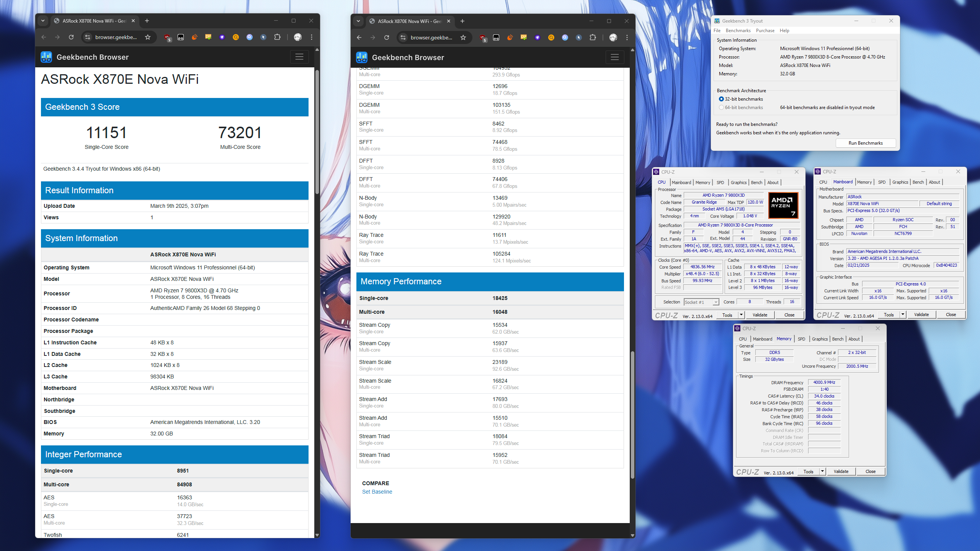Switch to Graphics tab in CPU-Z Memory window
Image resolution: width=980 pixels, height=551 pixels.
820,339
